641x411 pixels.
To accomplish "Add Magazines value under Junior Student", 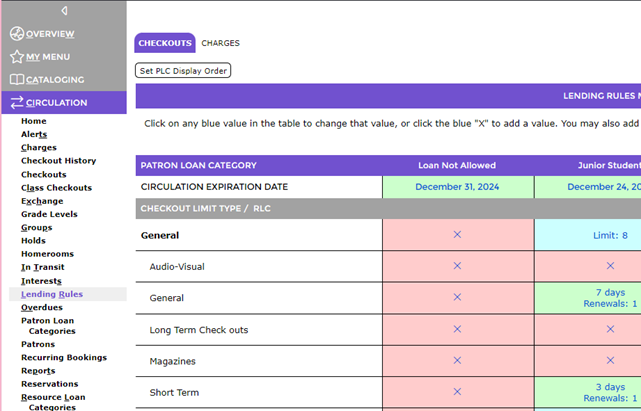I will click(610, 360).
